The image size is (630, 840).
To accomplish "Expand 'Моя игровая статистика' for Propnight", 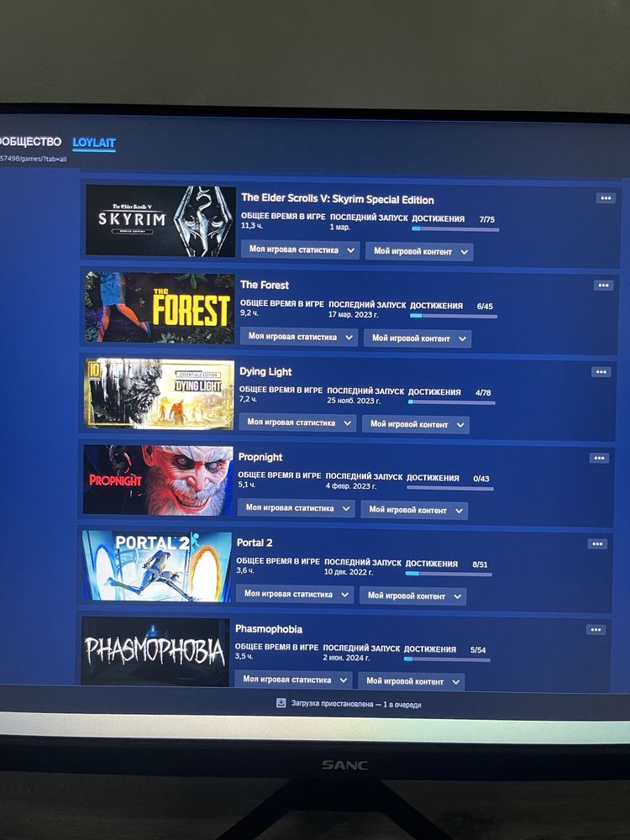I will pyautogui.click(x=296, y=508).
